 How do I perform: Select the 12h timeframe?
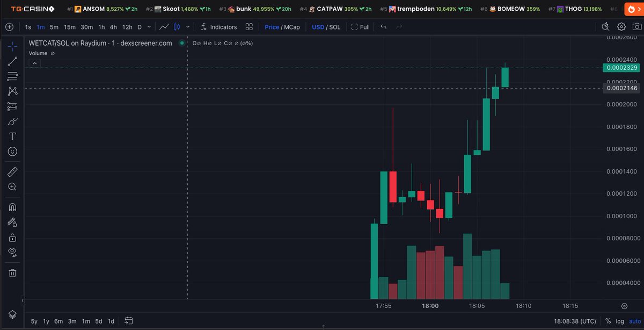127,27
